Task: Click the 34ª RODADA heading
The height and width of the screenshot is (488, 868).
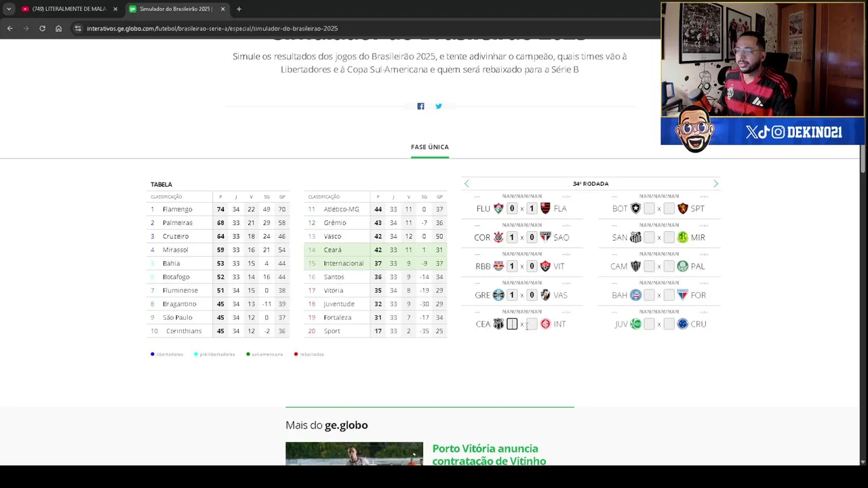Action: (591, 184)
